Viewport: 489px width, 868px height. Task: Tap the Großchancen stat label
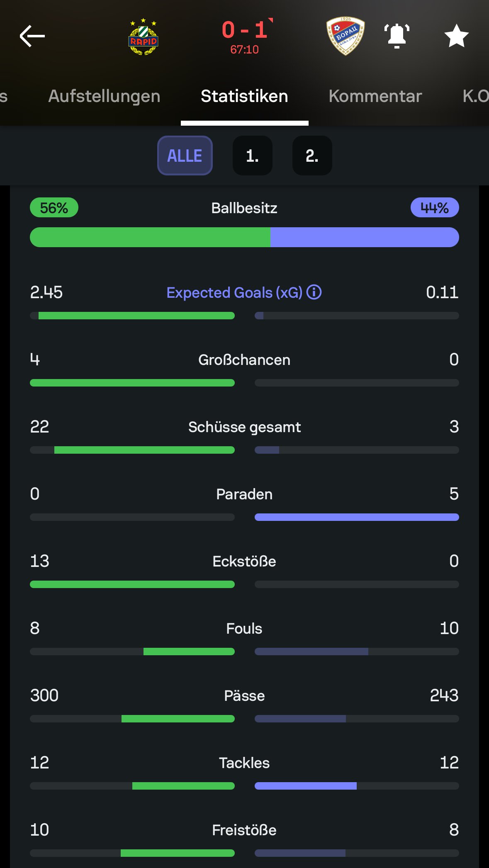pyautogui.click(x=244, y=360)
